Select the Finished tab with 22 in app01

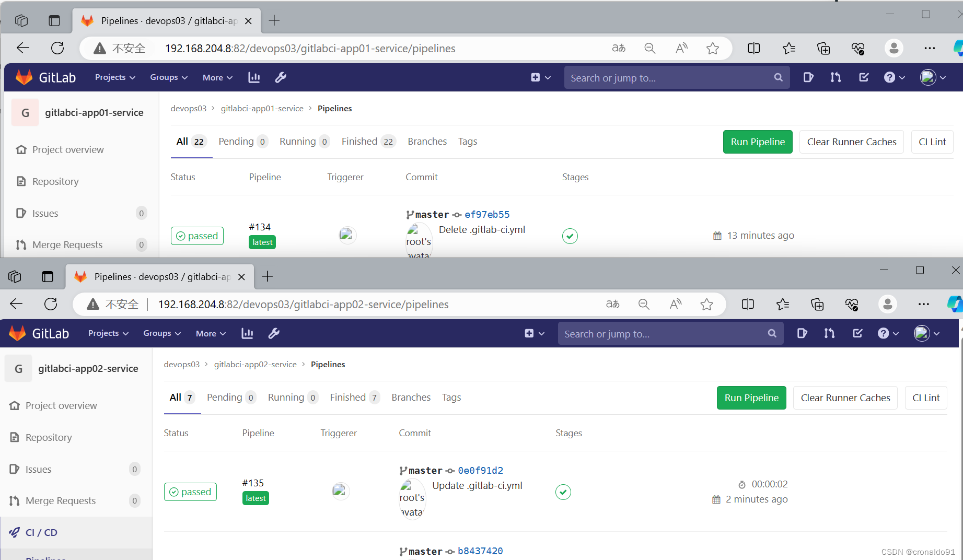click(x=368, y=142)
